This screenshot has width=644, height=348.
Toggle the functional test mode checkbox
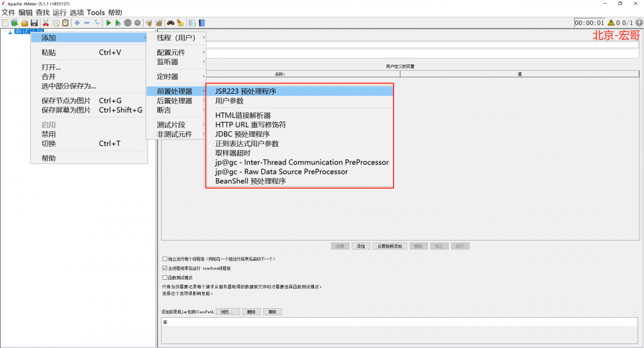pos(165,277)
